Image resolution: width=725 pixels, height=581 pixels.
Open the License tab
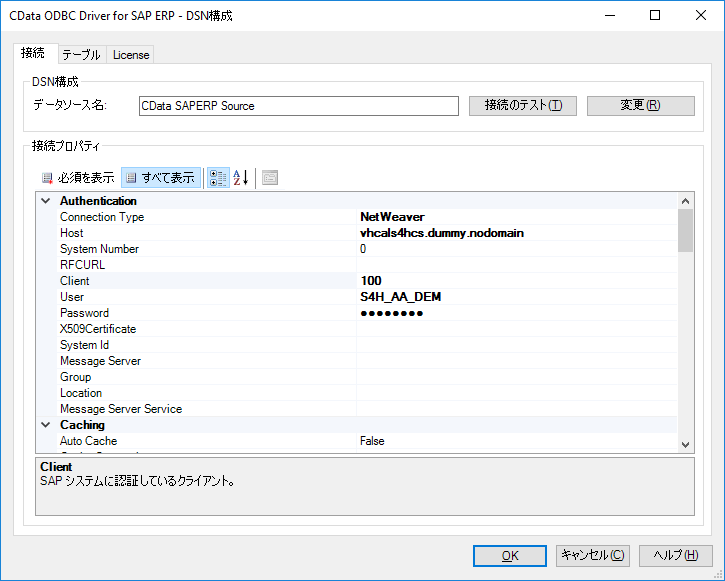[131, 55]
